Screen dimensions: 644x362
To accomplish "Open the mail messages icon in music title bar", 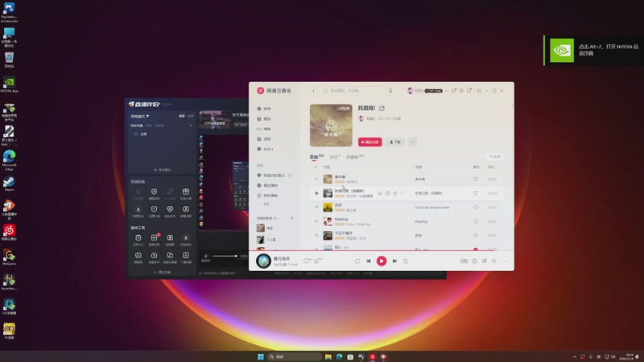I will 454,91.
